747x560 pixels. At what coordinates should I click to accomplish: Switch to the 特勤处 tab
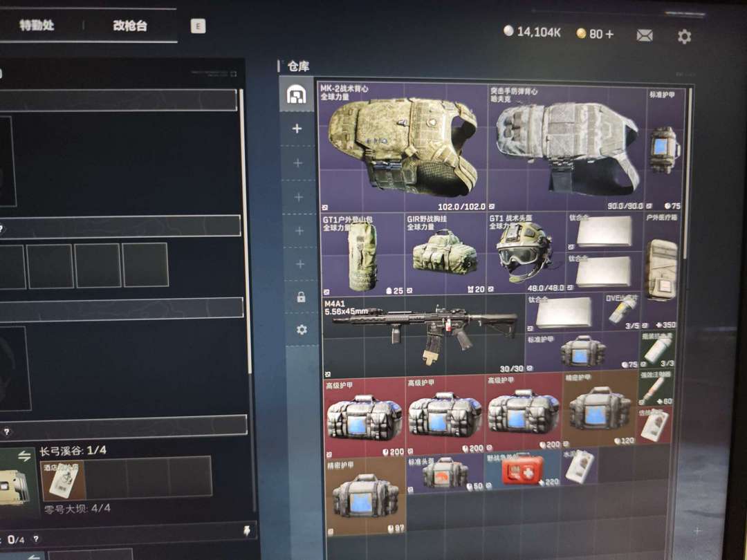36,26
